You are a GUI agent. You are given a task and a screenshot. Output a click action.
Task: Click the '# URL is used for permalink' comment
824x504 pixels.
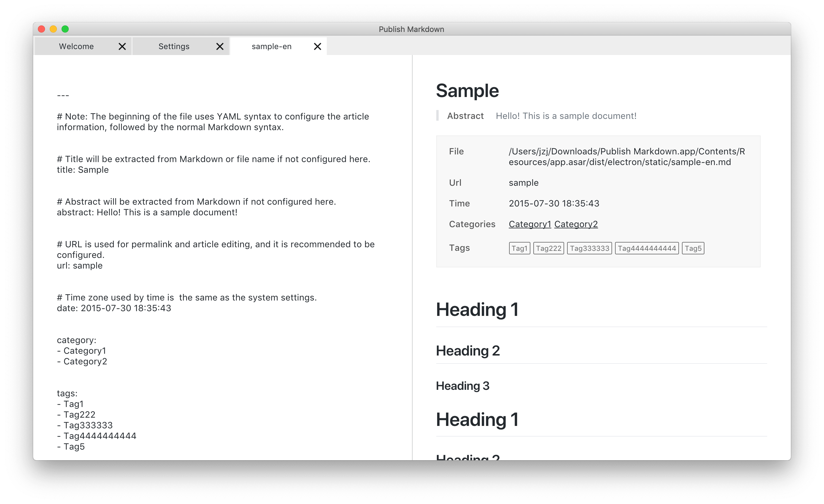pyautogui.click(x=216, y=250)
